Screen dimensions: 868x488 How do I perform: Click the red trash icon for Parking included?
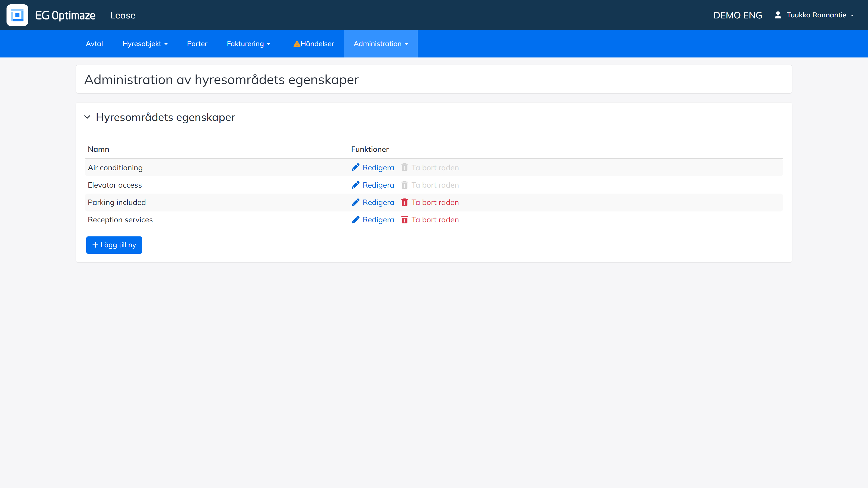tap(404, 202)
